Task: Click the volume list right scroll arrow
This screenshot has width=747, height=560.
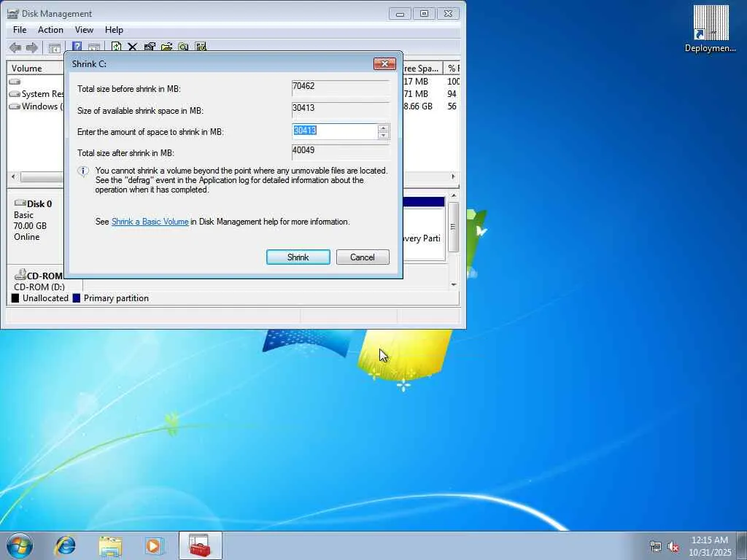Action: pyautogui.click(x=453, y=176)
